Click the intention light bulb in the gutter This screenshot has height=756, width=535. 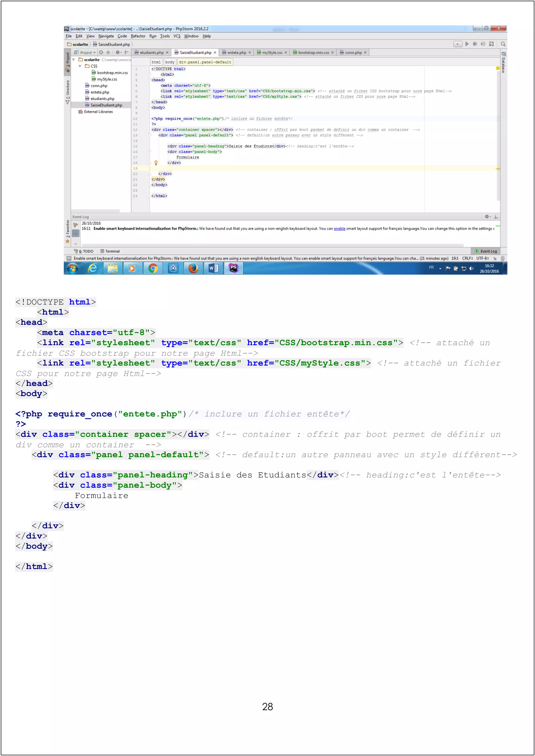coord(156,163)
